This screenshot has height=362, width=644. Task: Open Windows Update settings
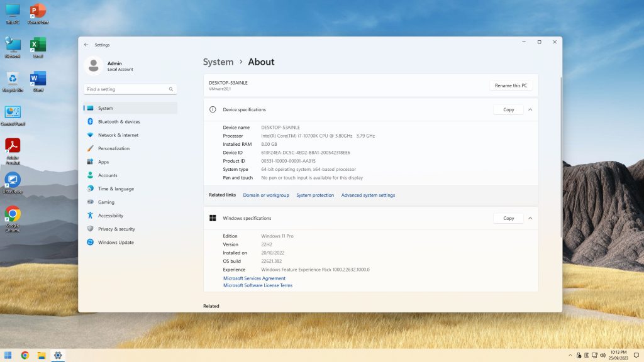click(x=130, y=242)
